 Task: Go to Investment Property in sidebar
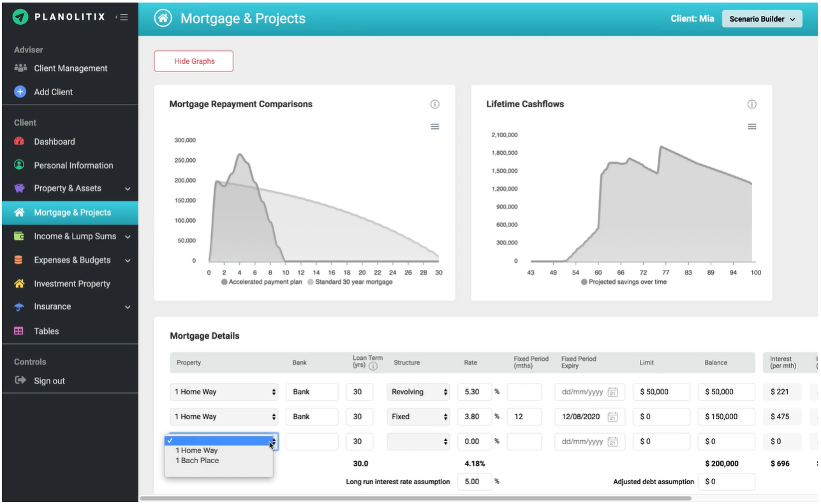pos(71,283)
